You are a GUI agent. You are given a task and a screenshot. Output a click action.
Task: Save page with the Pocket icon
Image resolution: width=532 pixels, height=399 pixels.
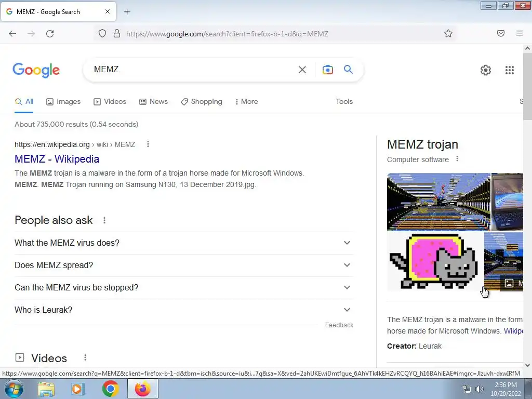click(501, 33)
